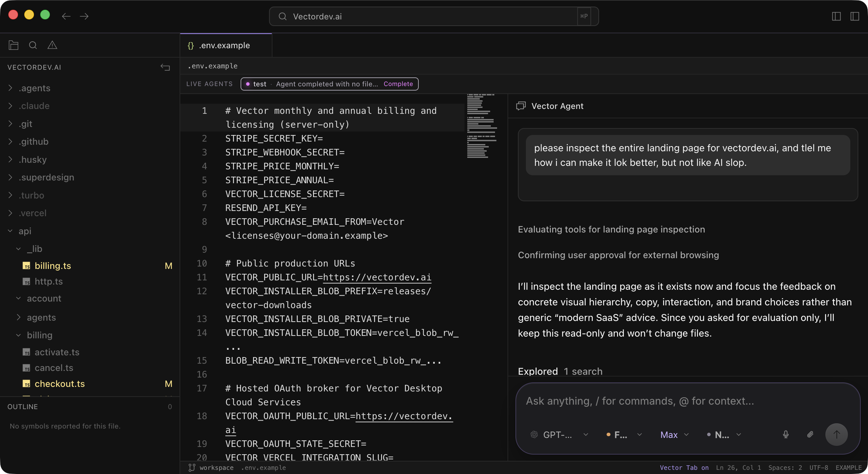Click the ⌘P shortcut badge

pyautogui.click(x=584, y=16)
